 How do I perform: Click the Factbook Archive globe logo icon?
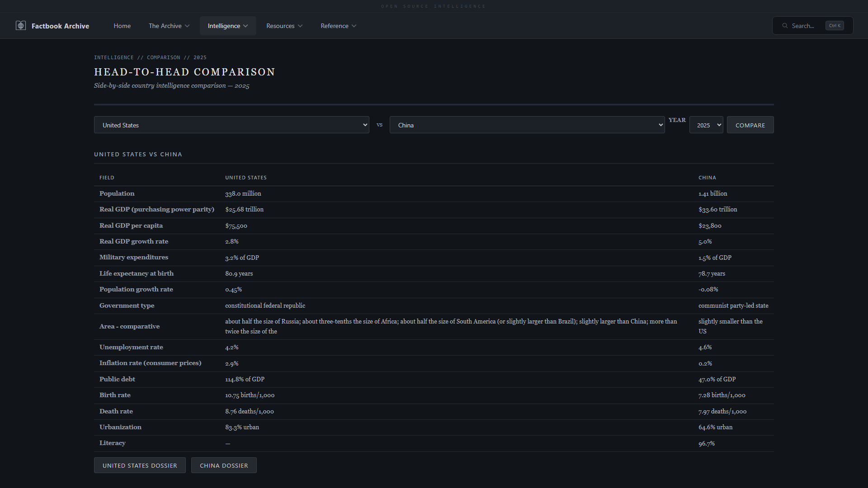click(21, 26)
